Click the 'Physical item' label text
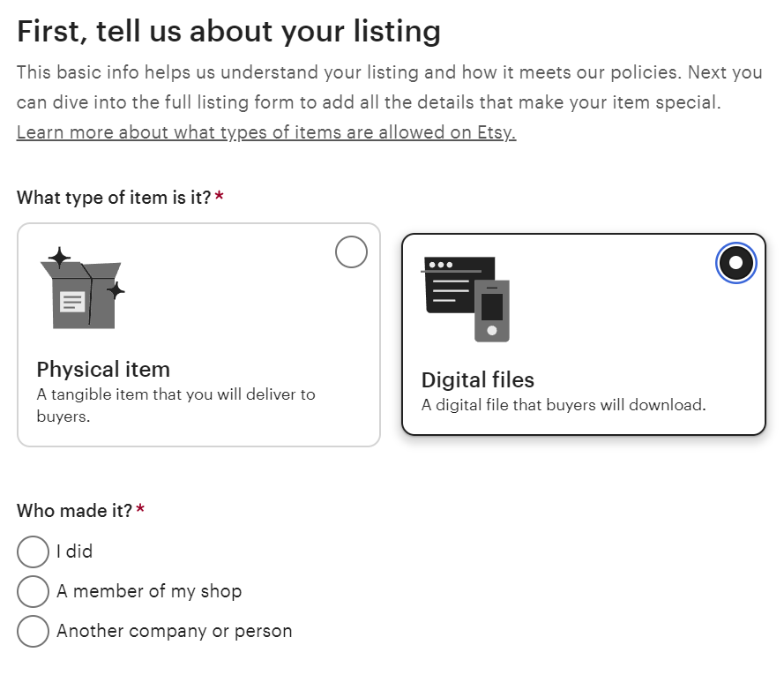Viewport: 784px width, 675px height. [x=103, y=369]
